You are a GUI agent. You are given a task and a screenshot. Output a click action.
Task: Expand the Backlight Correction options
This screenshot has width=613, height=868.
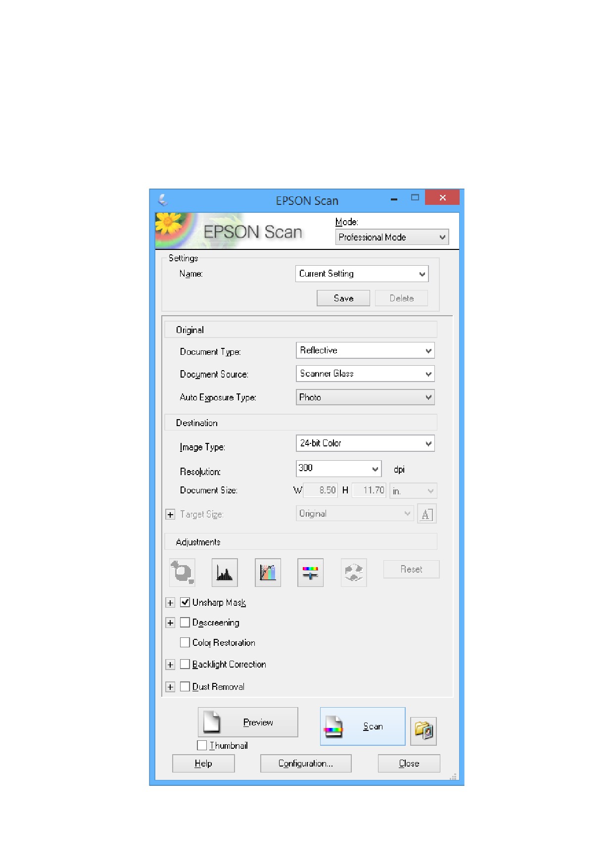tap(170, 665)
